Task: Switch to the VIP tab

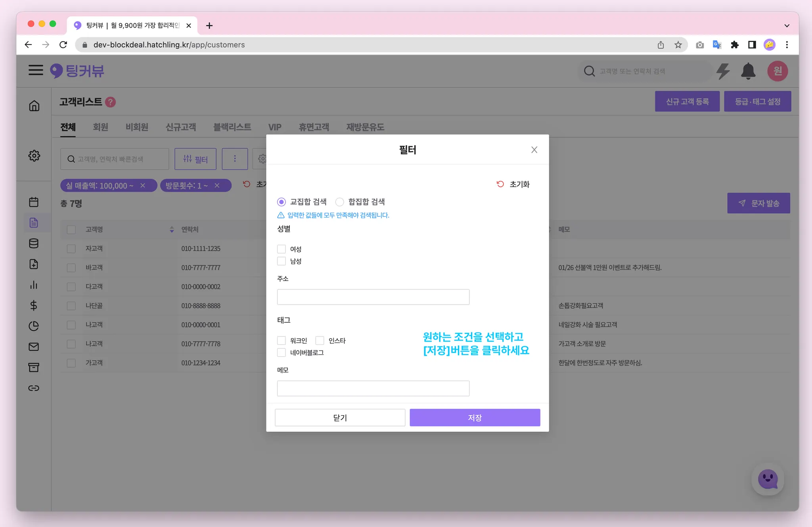Action: coord(275,127)
